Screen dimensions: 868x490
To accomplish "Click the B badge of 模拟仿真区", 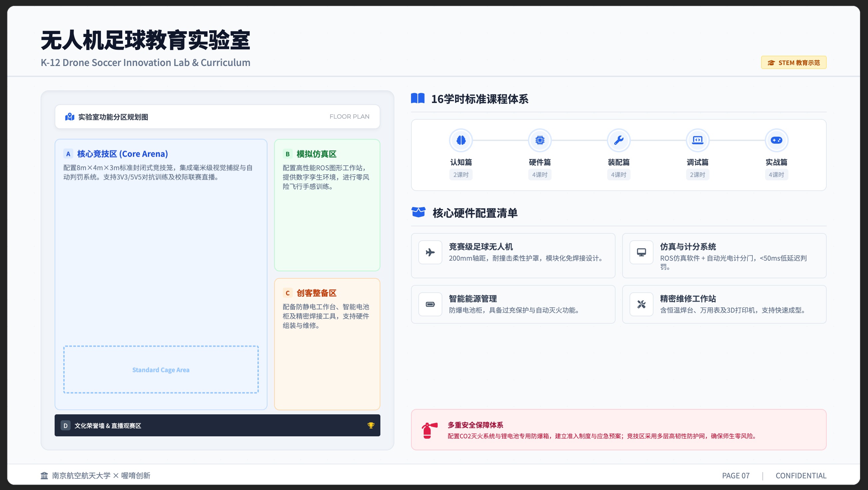I will click(287, 154).
